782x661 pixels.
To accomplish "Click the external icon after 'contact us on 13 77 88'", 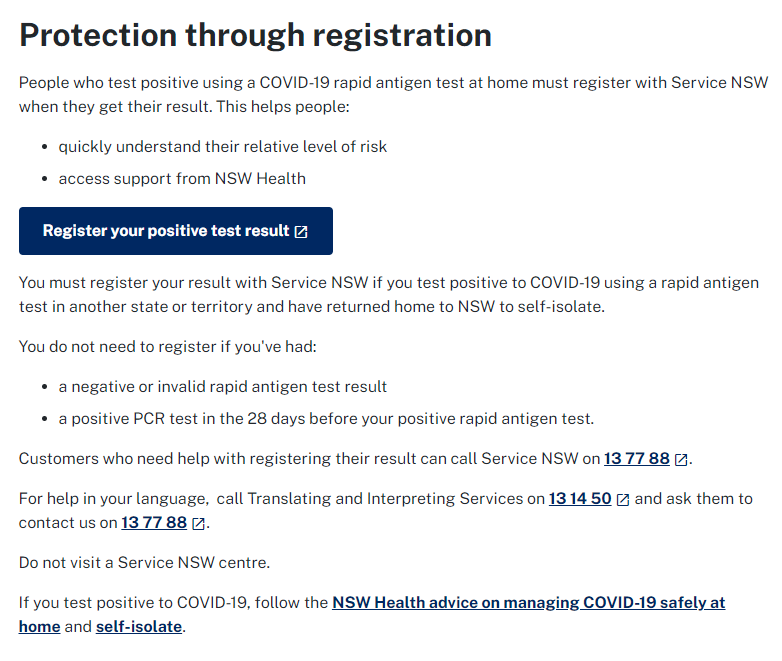I will [x=198, y=523].
